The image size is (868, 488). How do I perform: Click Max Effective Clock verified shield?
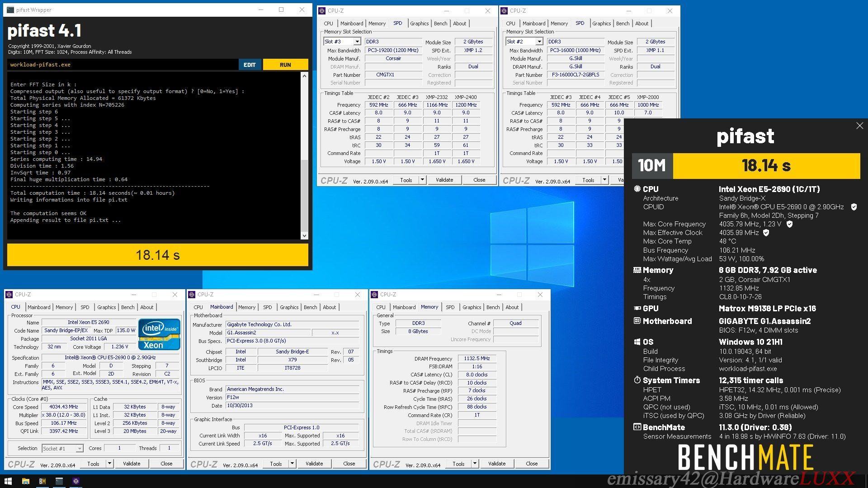[766, 233]
